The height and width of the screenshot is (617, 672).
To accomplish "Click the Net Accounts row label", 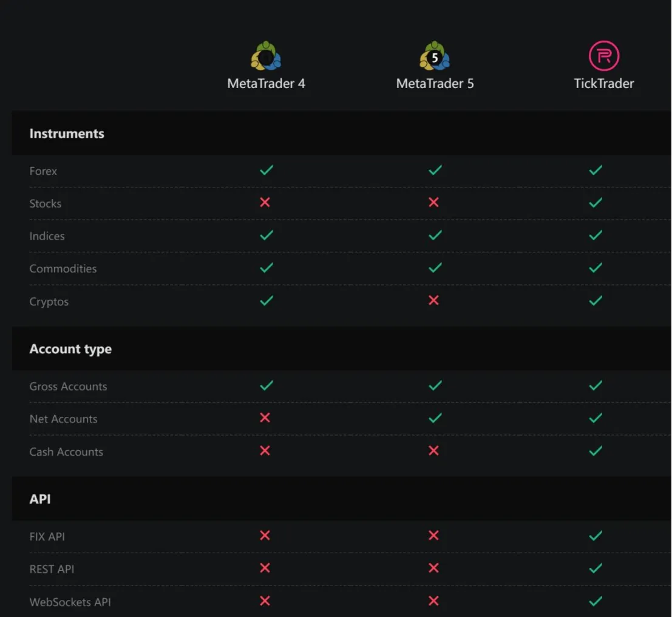I will click(63, 419).
